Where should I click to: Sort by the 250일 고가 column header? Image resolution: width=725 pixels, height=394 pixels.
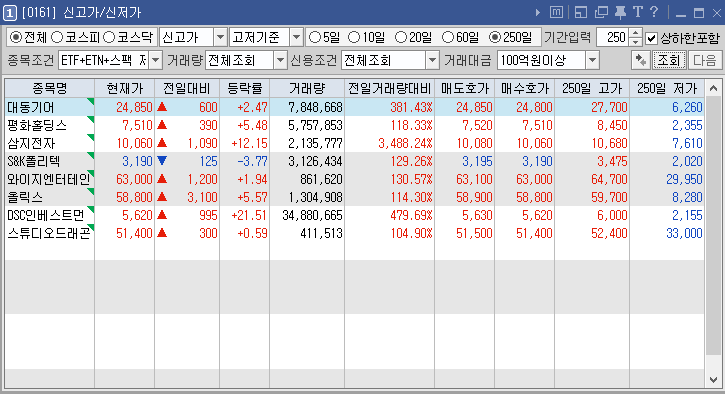point(592,88)
